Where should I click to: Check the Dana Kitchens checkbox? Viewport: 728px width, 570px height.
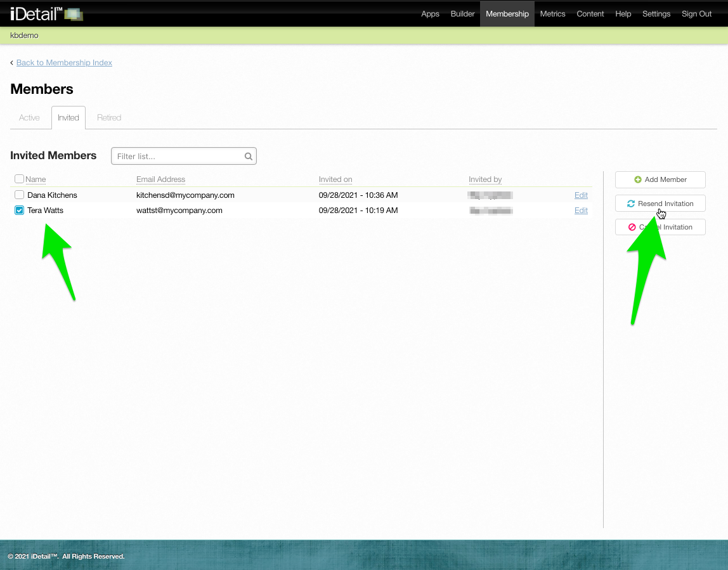click(x=19, y=195)
